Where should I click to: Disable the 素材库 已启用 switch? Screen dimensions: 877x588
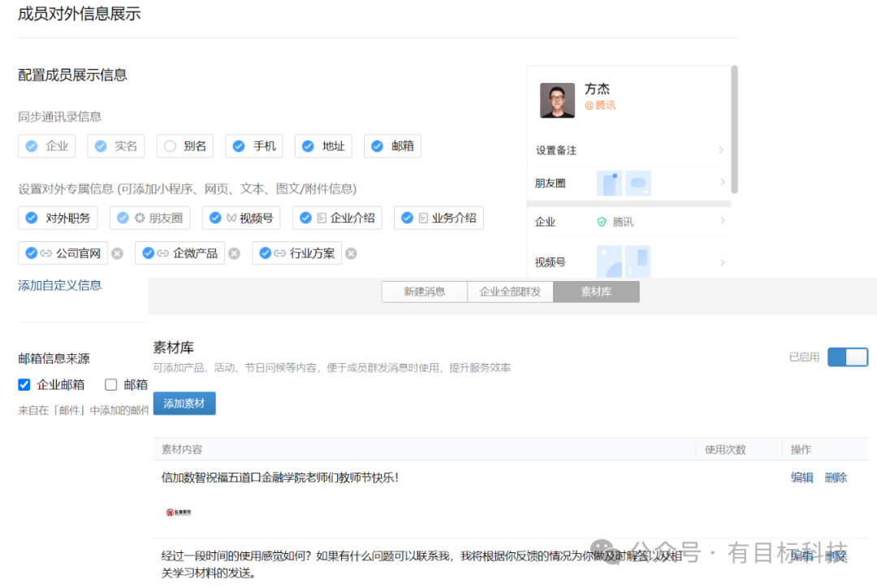(x=847, y=357)
